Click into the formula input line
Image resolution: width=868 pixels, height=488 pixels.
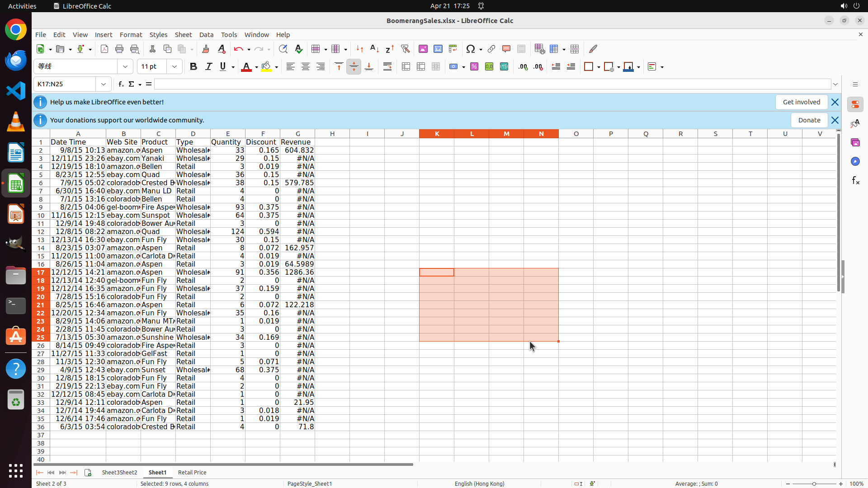tap(492, 84)
